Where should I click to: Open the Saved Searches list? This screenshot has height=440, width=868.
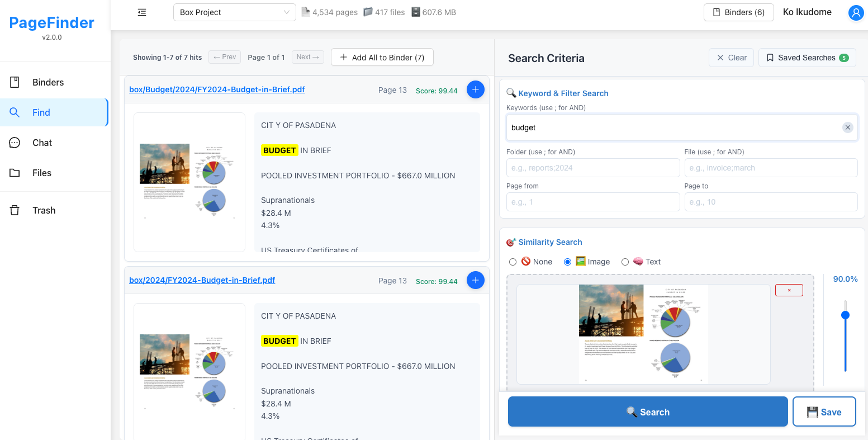(807, 57)
